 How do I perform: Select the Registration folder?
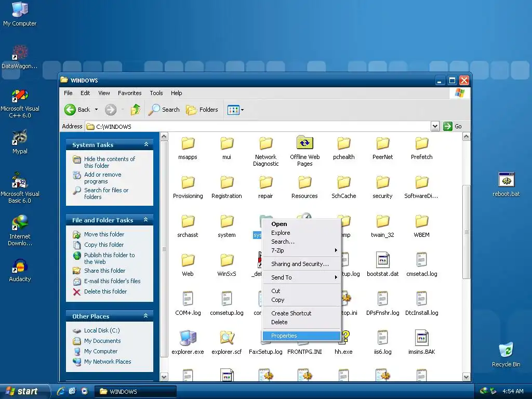point(227,187)
